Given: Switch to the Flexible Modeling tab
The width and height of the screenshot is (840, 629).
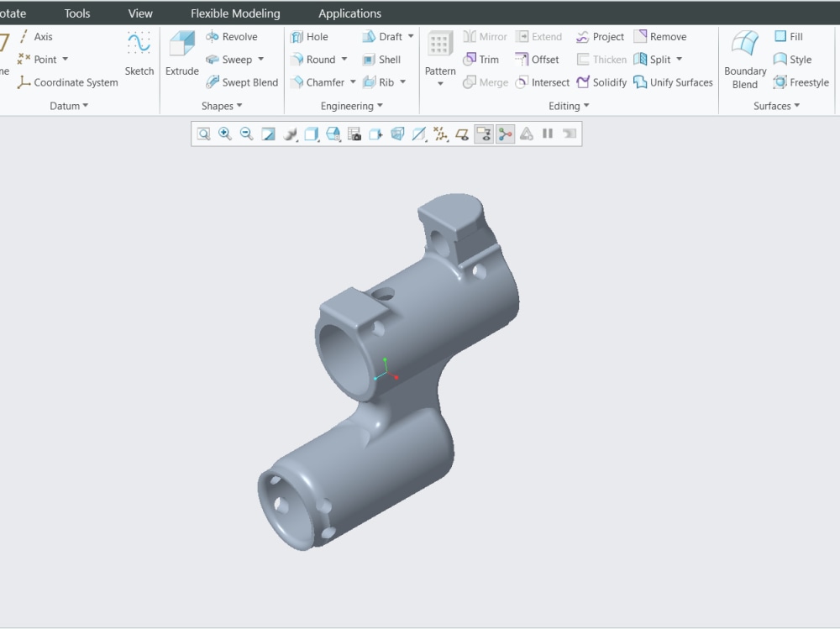Looking at the screenshot, I should (x=235, y=13).
